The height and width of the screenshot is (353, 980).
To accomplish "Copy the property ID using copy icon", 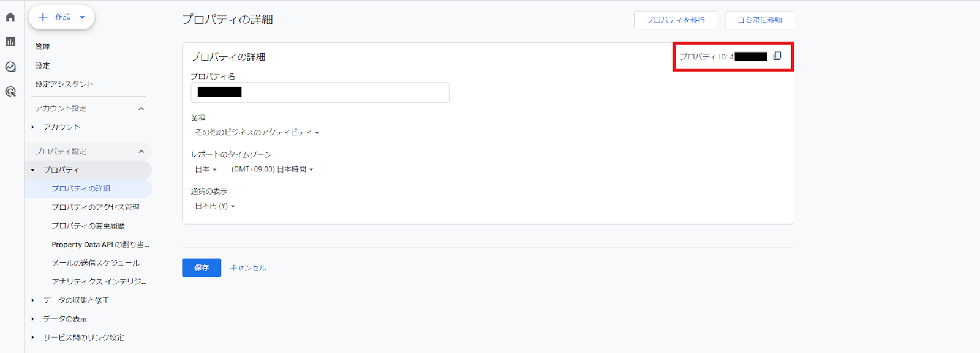I will pos(777,56).
